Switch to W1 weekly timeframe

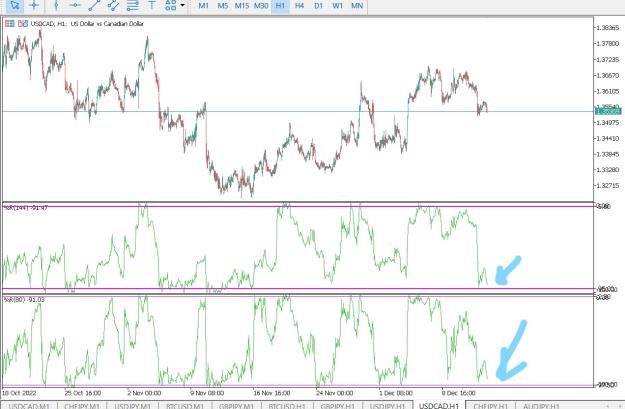[338, 6]
